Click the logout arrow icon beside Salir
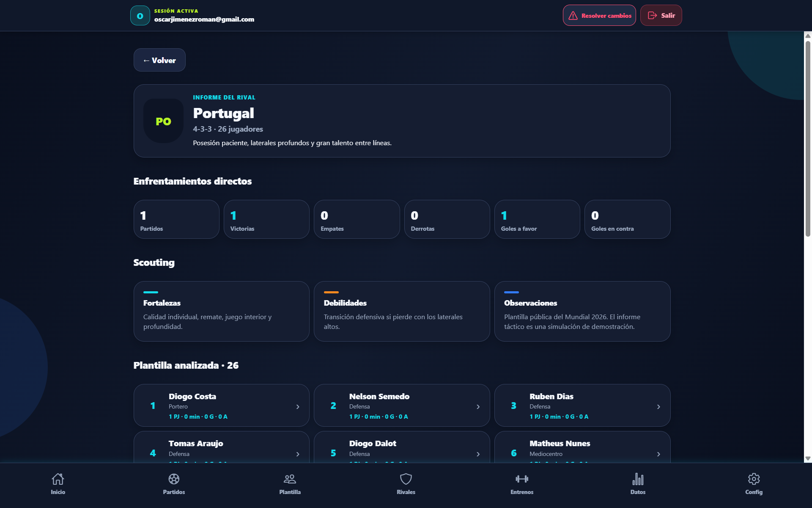The height and width of the screenshot is (508, 812). pyautogui.click(x=652, y=16)
